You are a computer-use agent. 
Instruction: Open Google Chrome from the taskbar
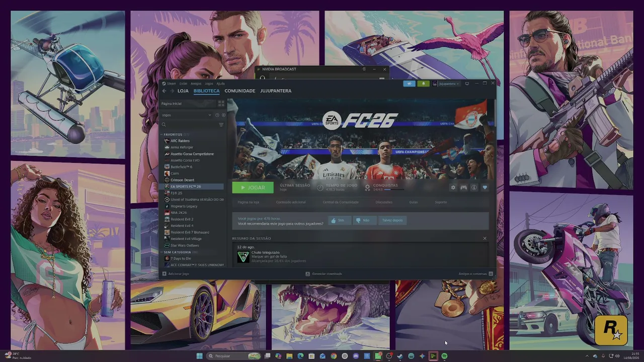334,356
